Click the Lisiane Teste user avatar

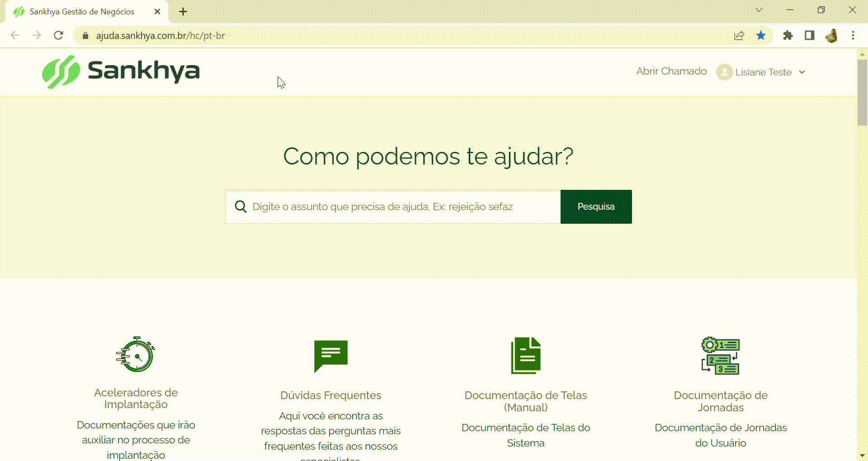(724, 72)
